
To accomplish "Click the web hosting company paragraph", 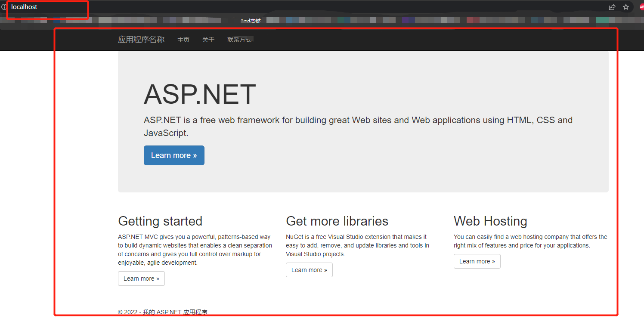I will (530, 241).
